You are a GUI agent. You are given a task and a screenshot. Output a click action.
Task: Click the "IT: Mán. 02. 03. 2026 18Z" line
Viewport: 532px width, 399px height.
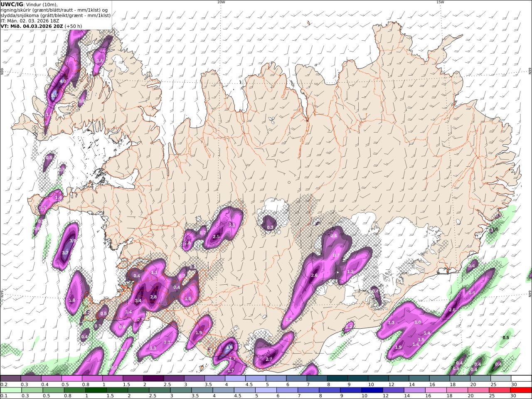pos(30,20)
